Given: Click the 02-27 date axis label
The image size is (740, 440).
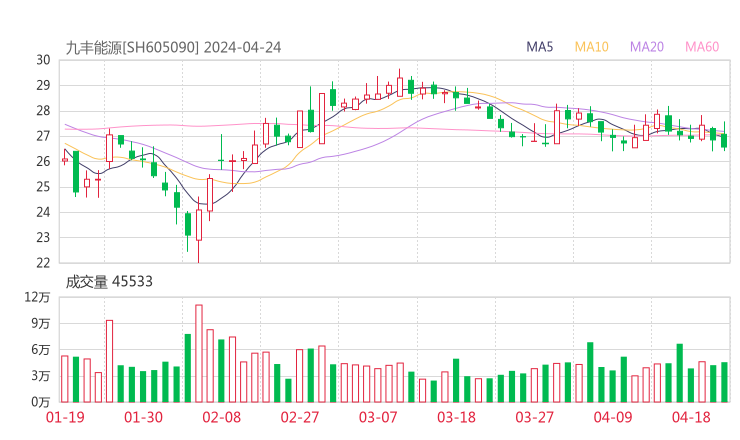Looking at the screenshot, I should 300,417.
